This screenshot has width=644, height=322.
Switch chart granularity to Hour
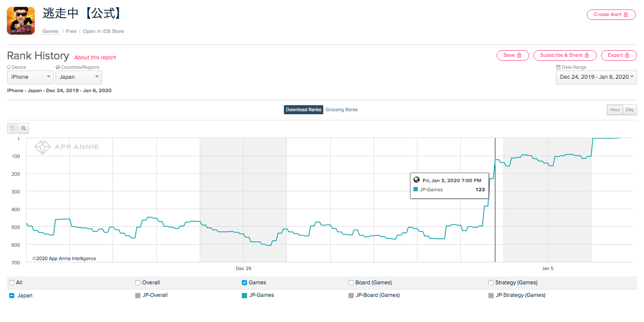[x=615, y=109]
